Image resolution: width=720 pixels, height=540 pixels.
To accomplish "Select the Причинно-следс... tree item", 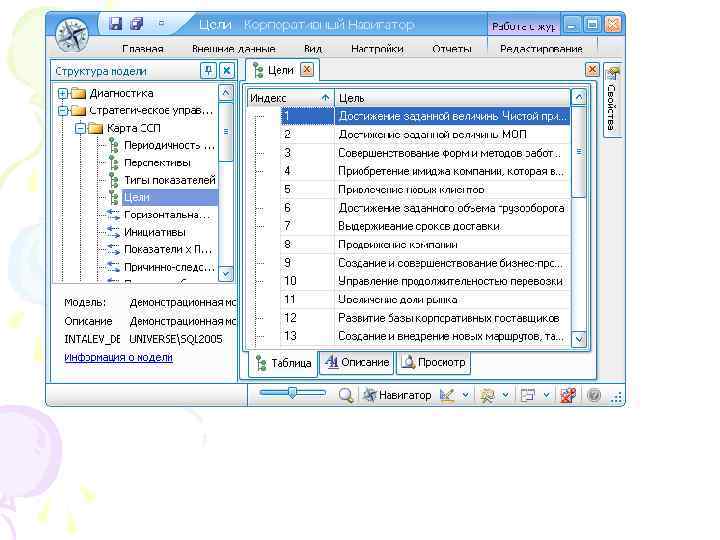I will (x=169, y=267).
